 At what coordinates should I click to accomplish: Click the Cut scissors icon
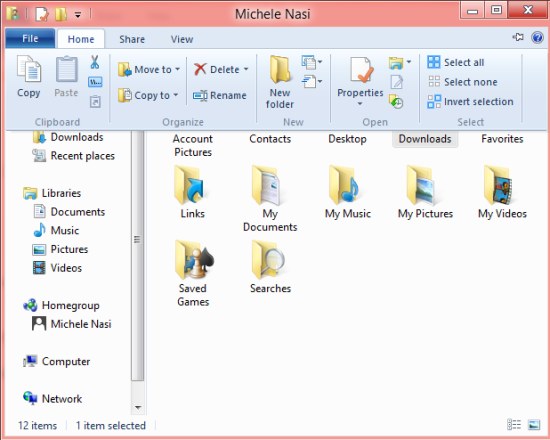[95, 62]
